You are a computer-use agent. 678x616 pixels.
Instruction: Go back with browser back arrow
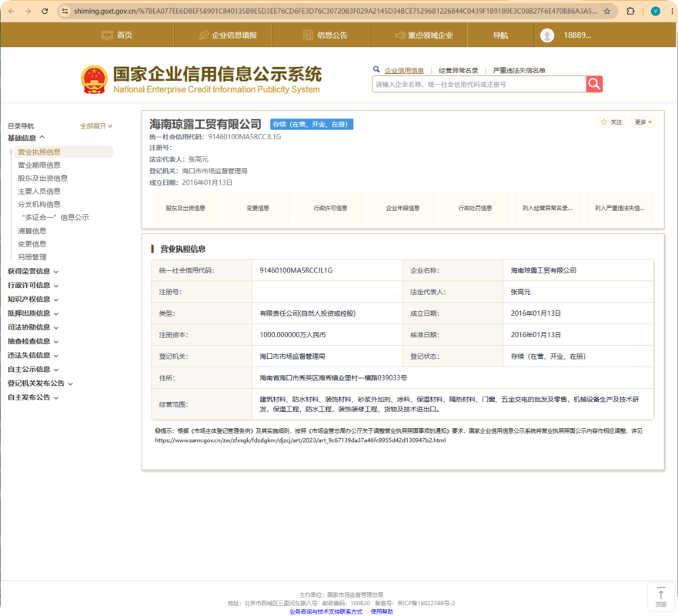point(12,12)
